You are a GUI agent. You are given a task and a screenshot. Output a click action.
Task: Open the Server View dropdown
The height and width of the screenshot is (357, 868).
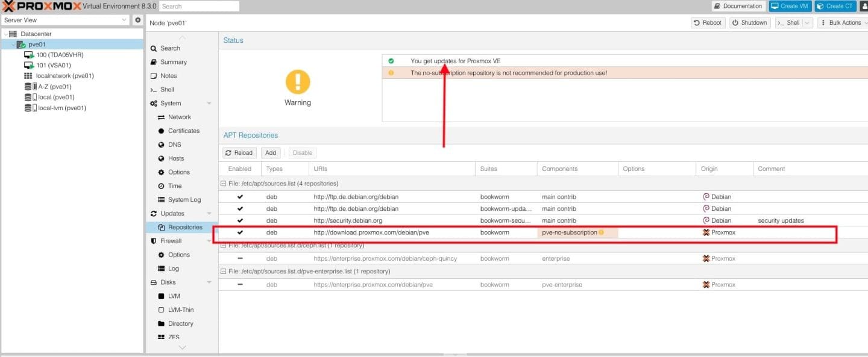66,20
